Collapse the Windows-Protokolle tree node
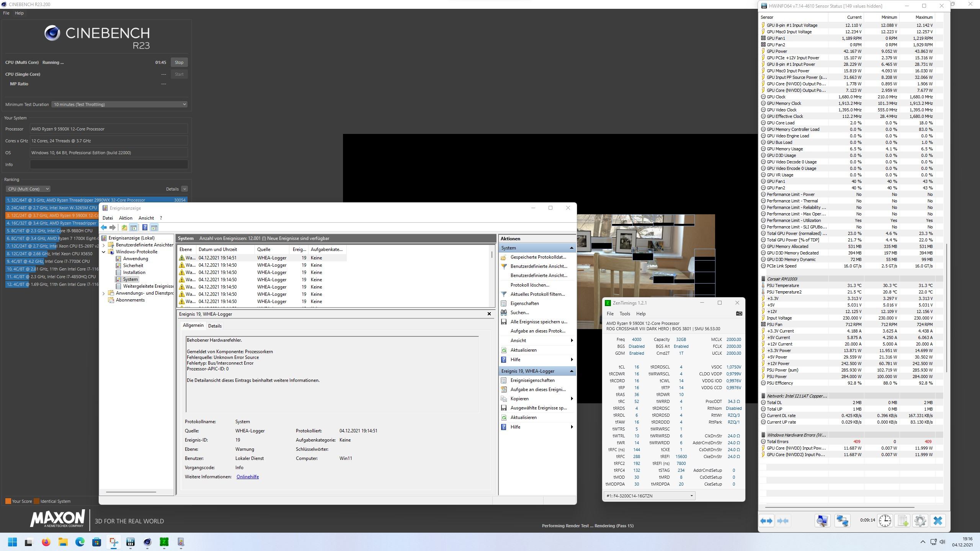The image size is (980, 551). click(104, 252)
